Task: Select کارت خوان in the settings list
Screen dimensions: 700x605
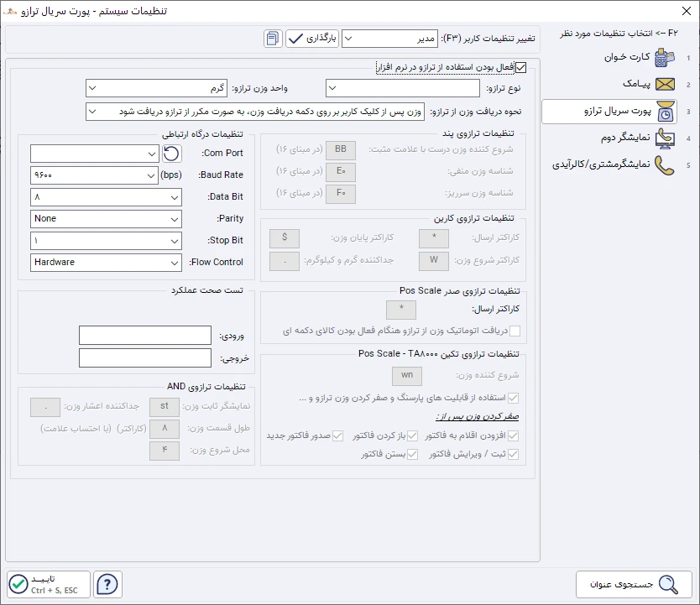Action: click(627, 58)
